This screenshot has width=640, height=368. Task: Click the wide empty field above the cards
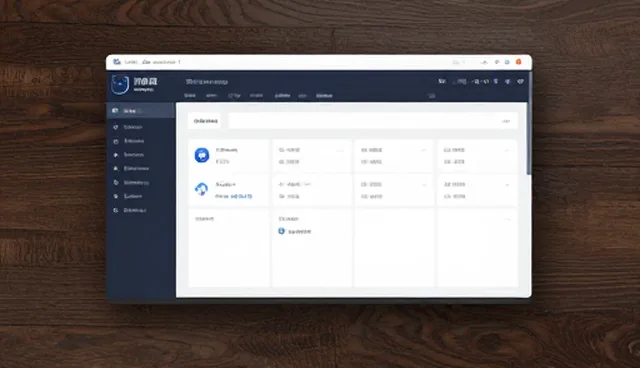[x=373, y=121]
